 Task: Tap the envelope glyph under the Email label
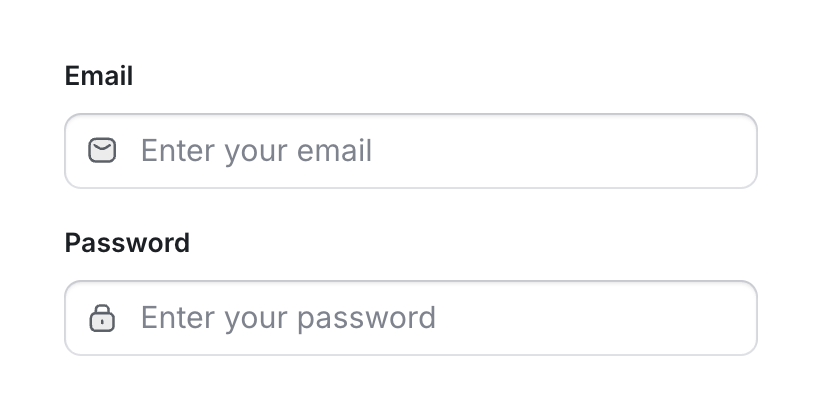coord(102,151)
